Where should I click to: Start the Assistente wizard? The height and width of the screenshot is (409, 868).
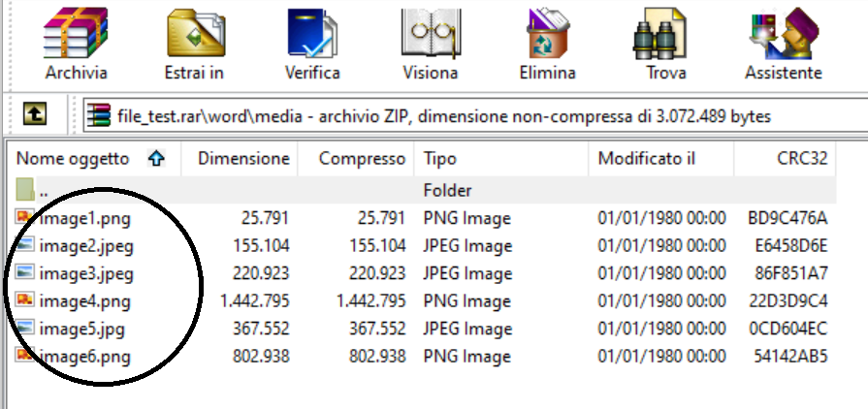pos(784,44)
